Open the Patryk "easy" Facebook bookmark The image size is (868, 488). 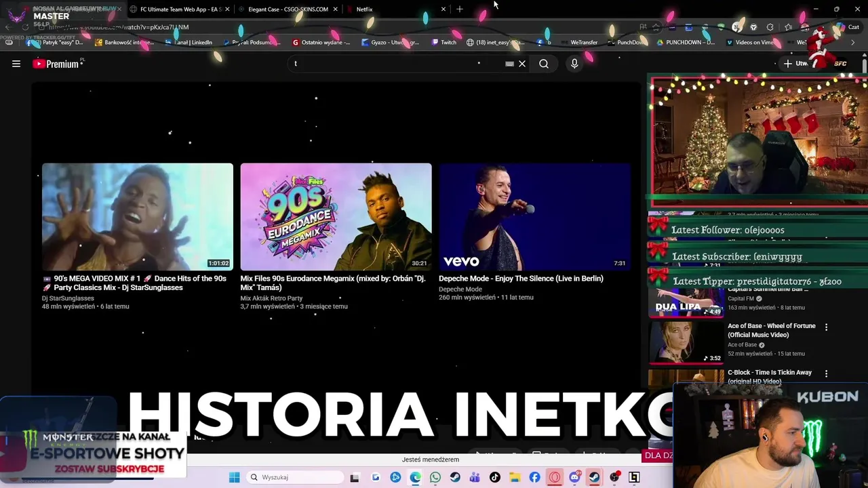[54, 42]
